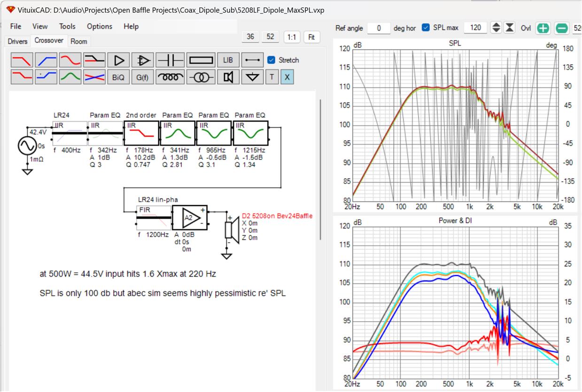Click the schematic vertical scrollbar
Screen dimensions: 582x392
point(321,169)
